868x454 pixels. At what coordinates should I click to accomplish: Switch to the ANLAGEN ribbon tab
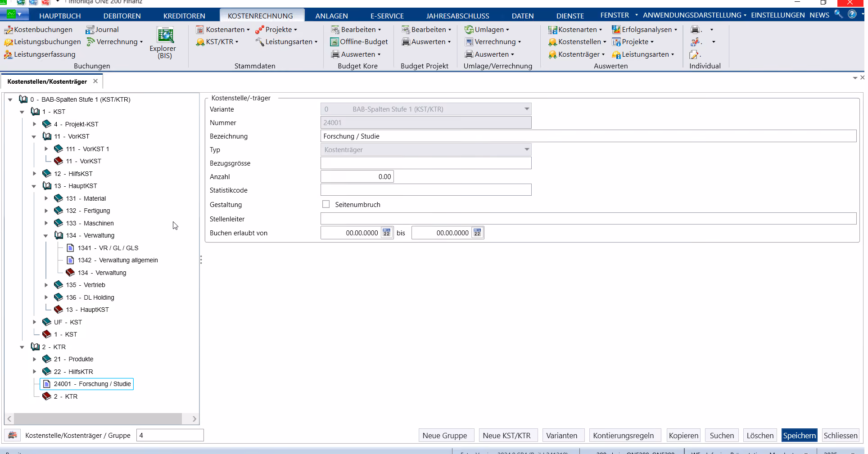pyautogui.click(x=332, y=16)
